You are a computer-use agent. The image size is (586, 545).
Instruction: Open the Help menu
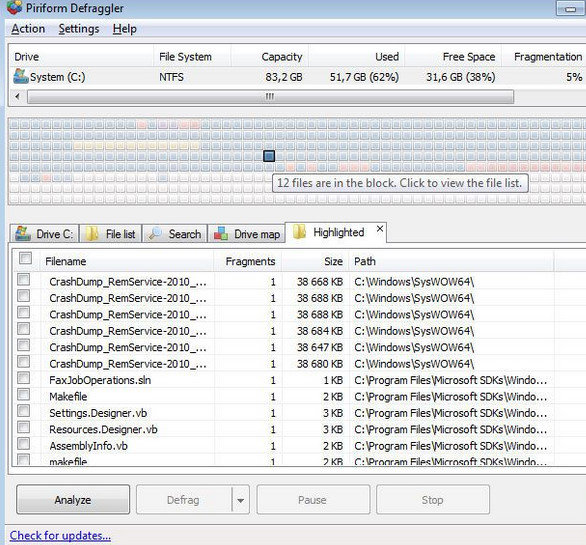coord(124,29)
